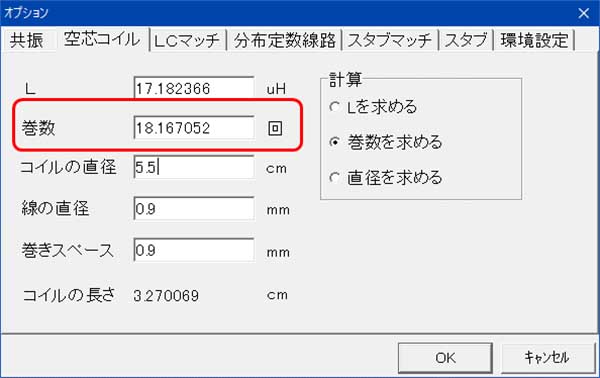This screenshot has width=600, height=378.
Task: Open the スタブ tab
Action: click(466, 40)
